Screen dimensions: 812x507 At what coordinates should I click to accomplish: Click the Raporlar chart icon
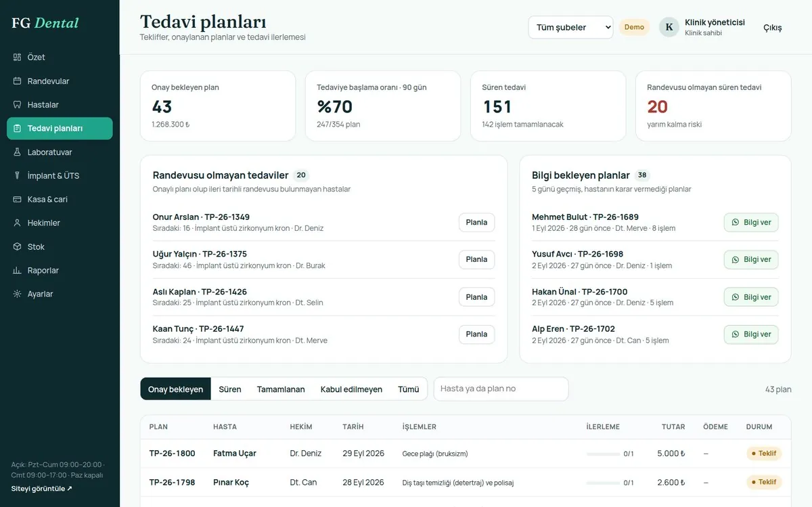click(18, 270)
